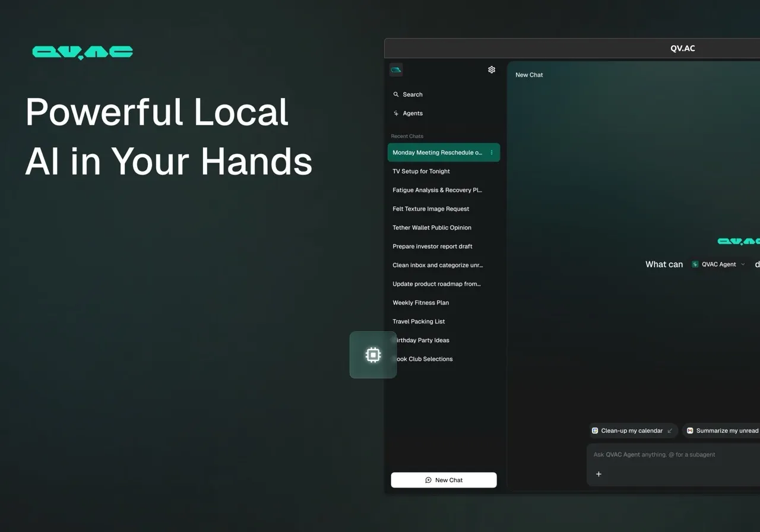Click the Search magnifier icon
The height and width of the screenshot is (532, 760).
pyautogui.click(x=396, y=94)
